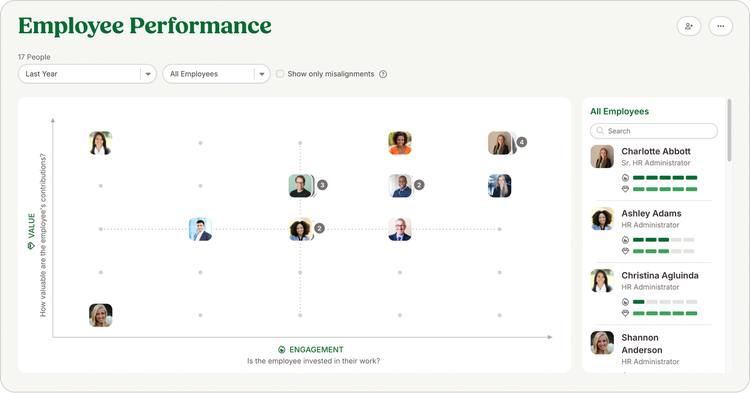Click the badge showing 4 grouped employees
This screenshot has width=750, height=393.
click(522, 142)
